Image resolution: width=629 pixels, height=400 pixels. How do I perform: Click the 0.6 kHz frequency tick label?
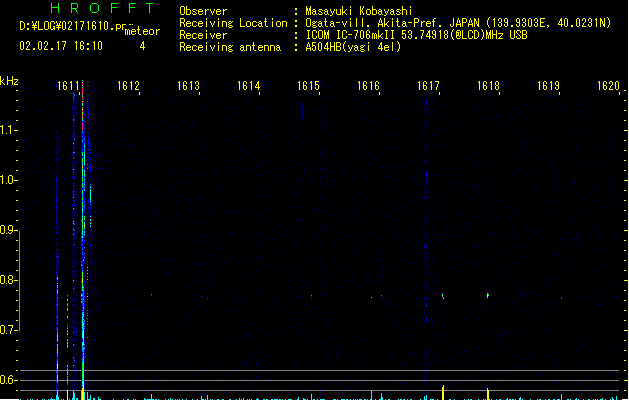[8, 380]
